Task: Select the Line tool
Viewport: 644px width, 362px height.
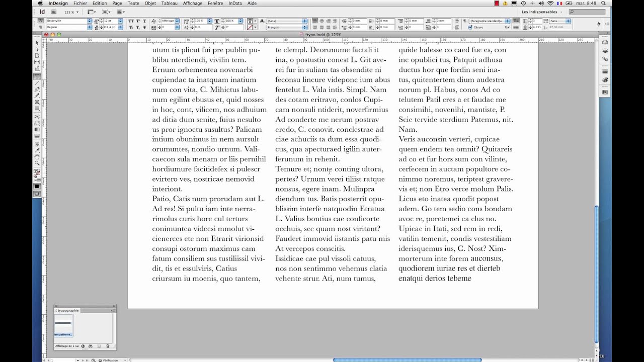Action: click(x=37, y=83)
